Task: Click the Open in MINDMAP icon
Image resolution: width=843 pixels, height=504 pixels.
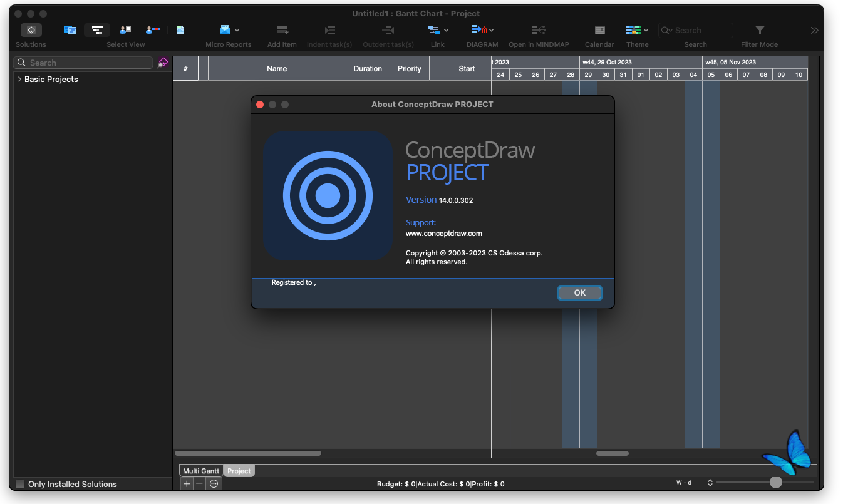Action: 539,30
